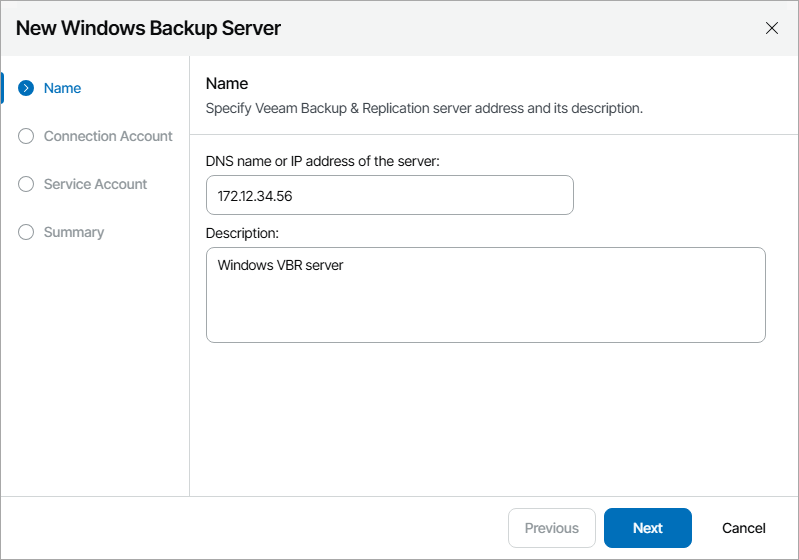
Task: Open the Service Account step label
Action: point(95,184)
